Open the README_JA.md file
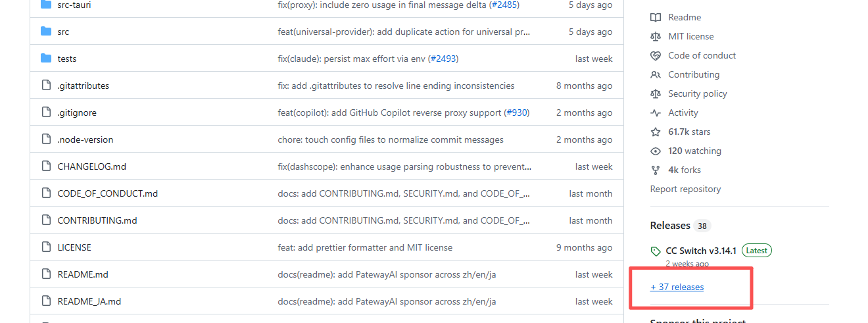 click(x=89, y=301)
